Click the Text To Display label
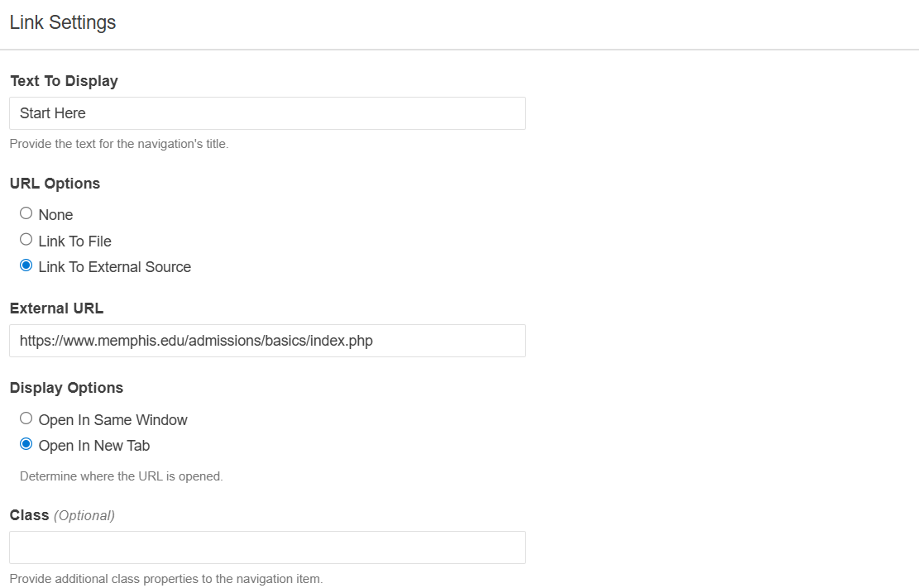This screenshot has height=588, width=919. [64, 80]
